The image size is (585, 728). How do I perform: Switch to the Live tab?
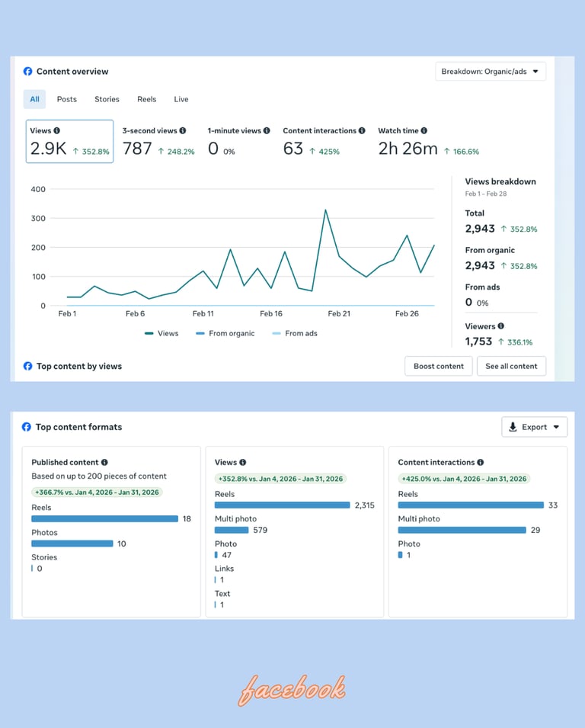click(x=181, y=99)
